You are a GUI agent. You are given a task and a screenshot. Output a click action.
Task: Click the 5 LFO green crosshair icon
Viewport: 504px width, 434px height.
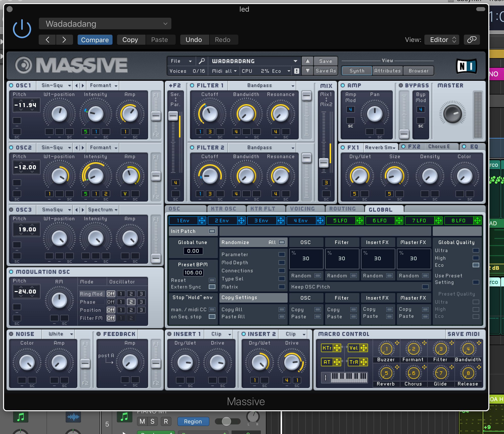coord(359,221)
